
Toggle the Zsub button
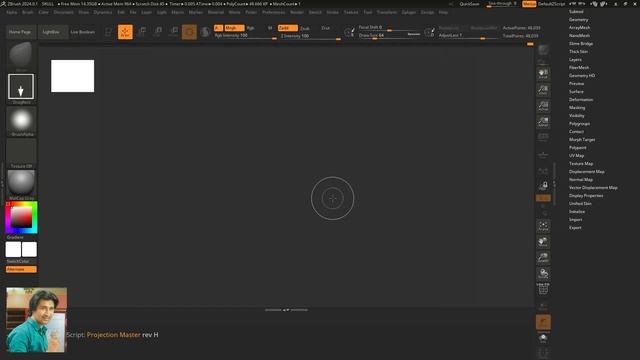(305, 29)
